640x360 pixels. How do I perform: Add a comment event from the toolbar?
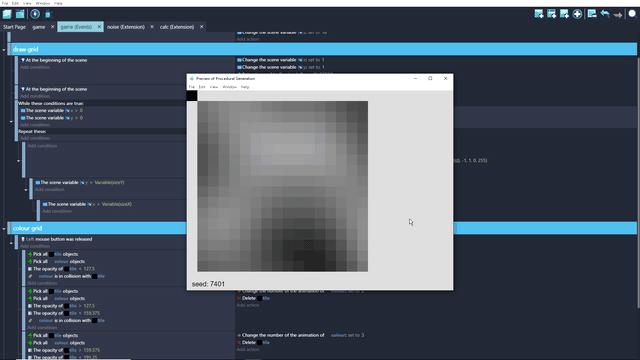click(x=564, y=14)
